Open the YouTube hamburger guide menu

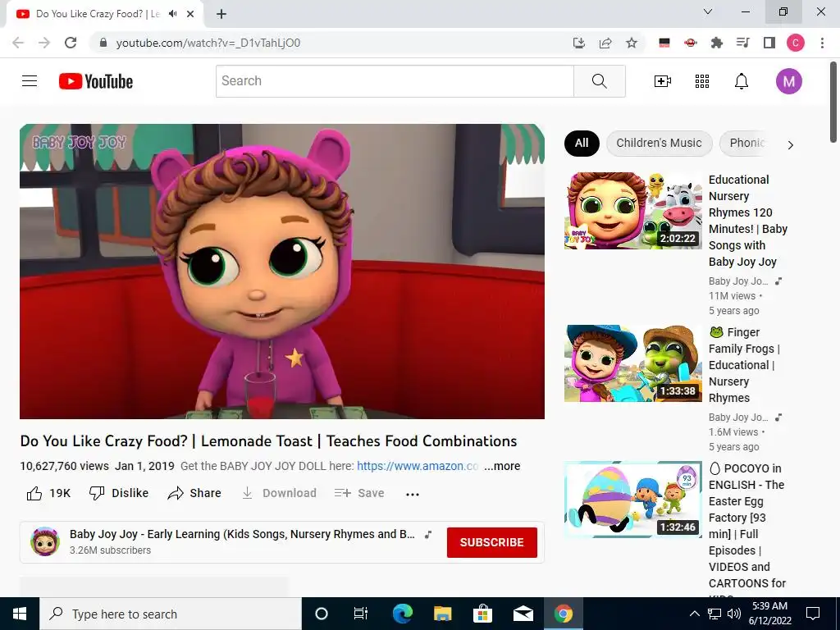coord(30,81)
